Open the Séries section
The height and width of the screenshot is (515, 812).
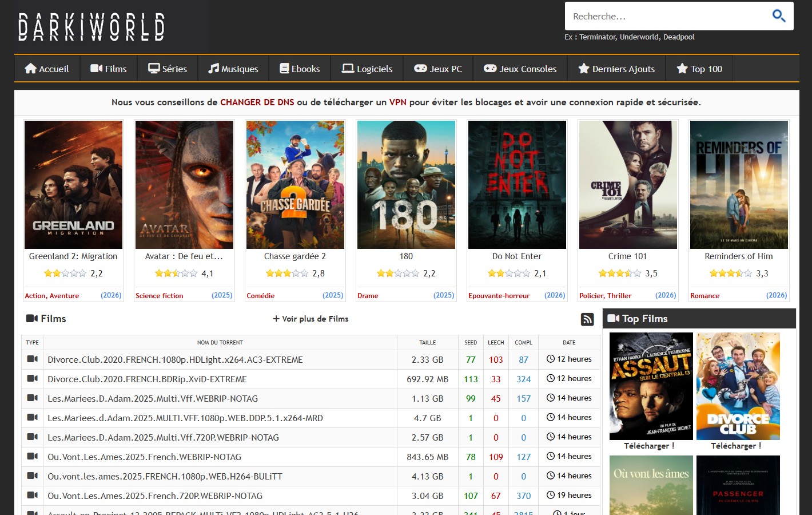click(x=168, y=69)
